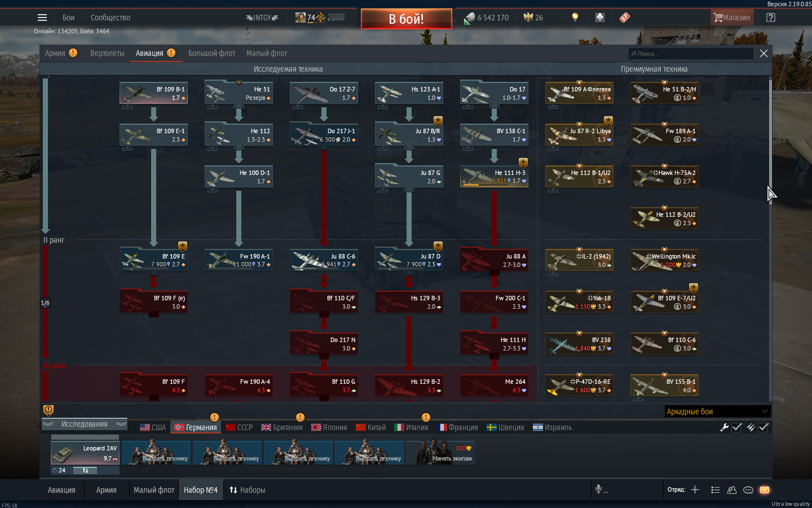Open the orange mail inbox icon
This screenshot has width=812, height=508.
coord(765,490)
